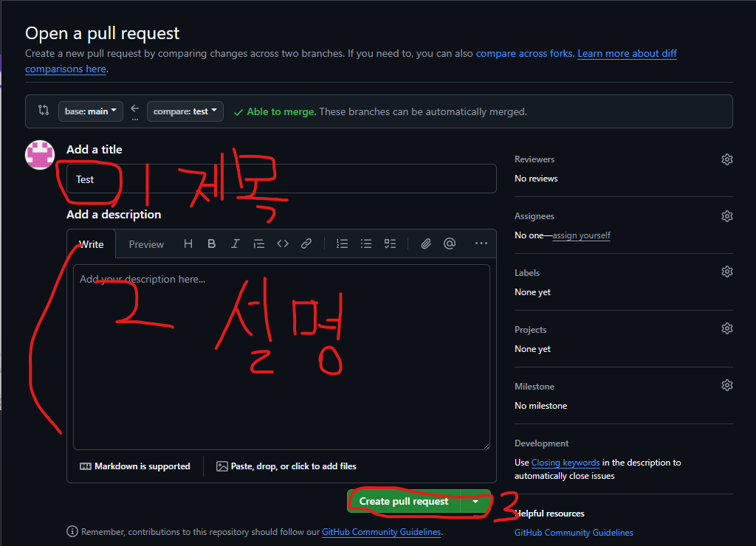Open the compare: test branch dropdown
Screen dimensions: 756x546
(185, 111)
